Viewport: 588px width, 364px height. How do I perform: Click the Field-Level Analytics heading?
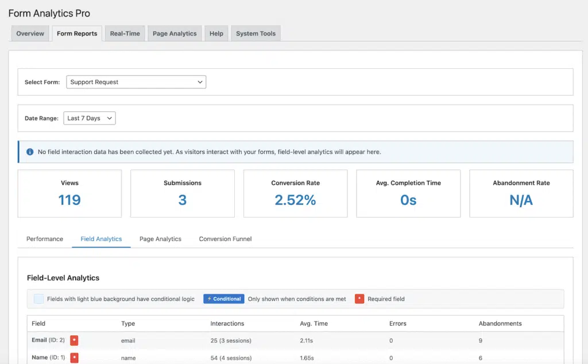[x=63, y=278]
